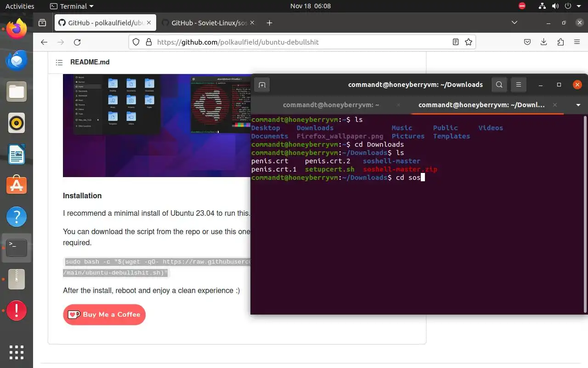The width and height of the screenshot is (588, 368).
Task: Launch Thunderbird mail from dock
Action: [x=17, y=61]
